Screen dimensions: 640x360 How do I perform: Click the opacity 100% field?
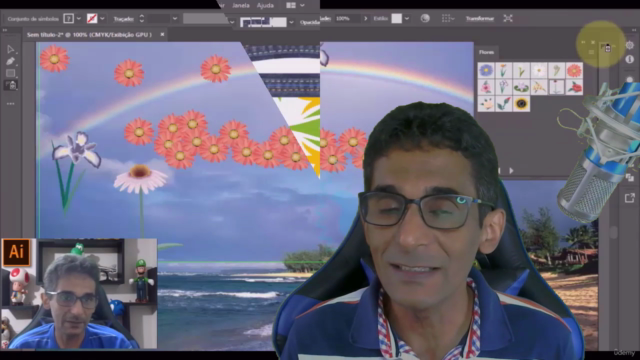click(x=347, y=19)
